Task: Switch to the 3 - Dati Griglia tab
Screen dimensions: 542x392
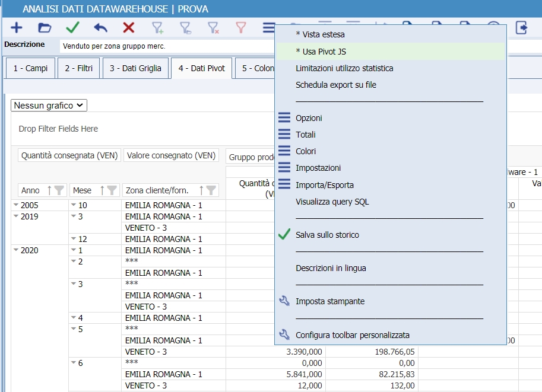Action: point(135,68)
